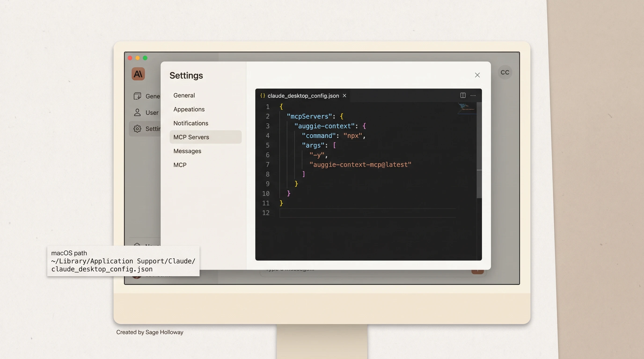644x359 pixels.
Task: Click the "args" key in code
Action: coord(313,146)
